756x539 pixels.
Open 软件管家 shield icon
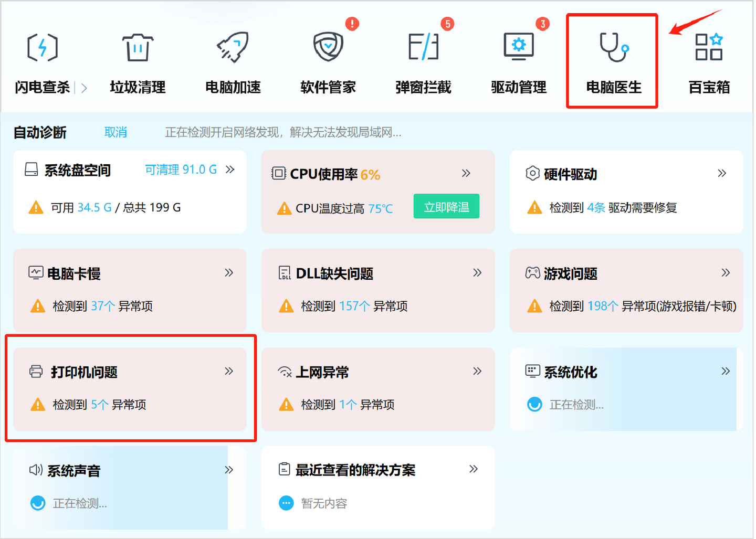tap(328, 47)
